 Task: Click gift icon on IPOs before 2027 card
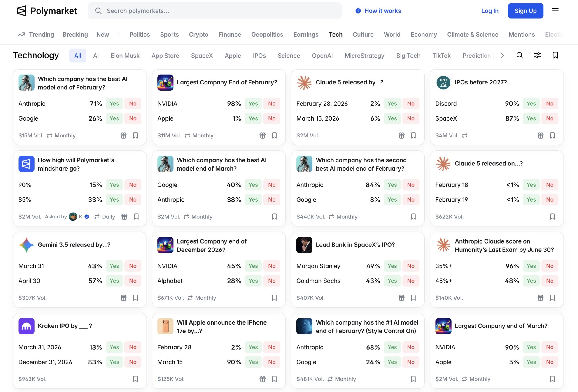tap(540, 135)
